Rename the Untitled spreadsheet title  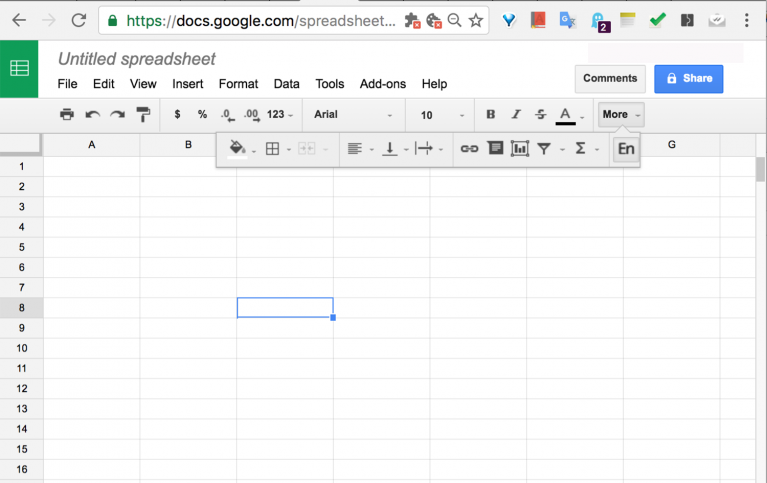(136, 59)
